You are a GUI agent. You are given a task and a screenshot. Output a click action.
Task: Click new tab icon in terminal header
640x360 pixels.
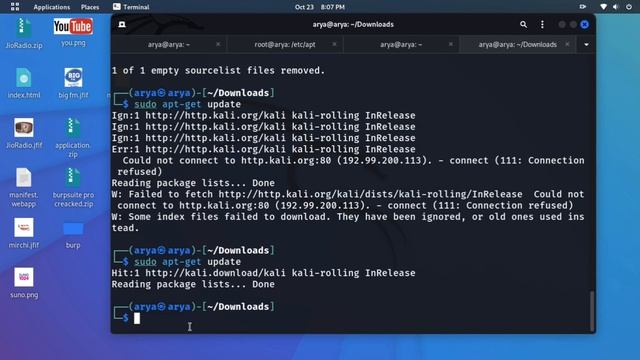122,24
